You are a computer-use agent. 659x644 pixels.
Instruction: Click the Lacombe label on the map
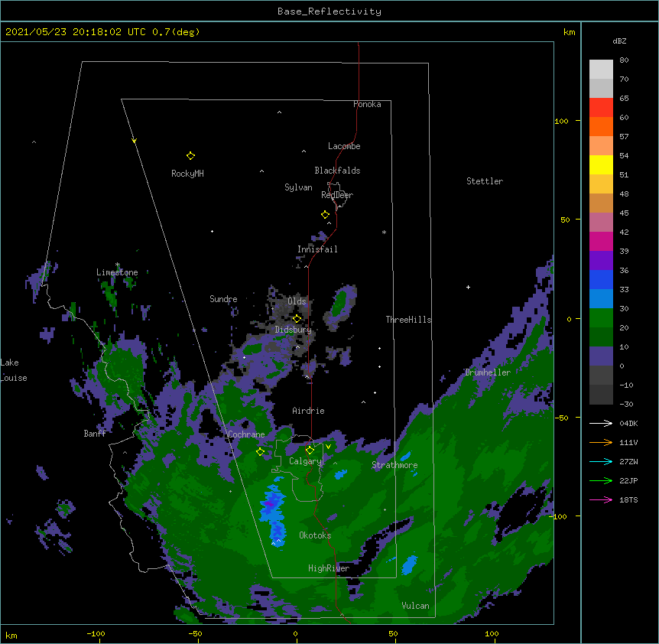click(x=344, y=146)
